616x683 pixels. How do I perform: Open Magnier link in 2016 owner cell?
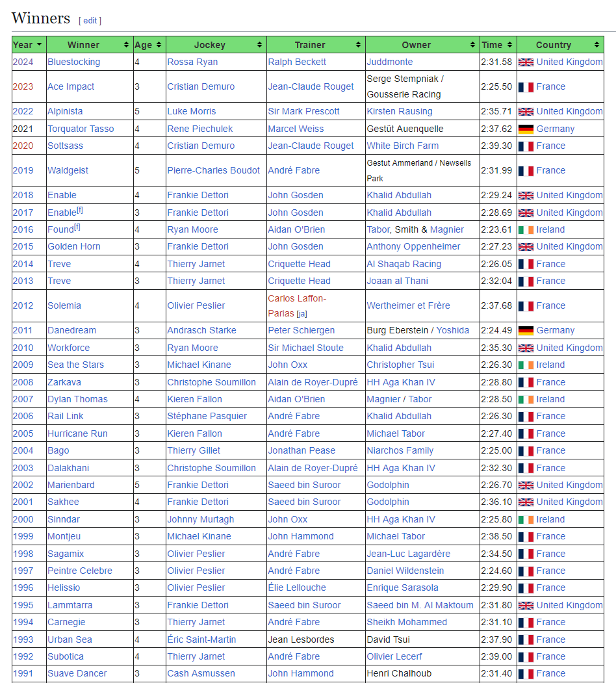(447, 229)
